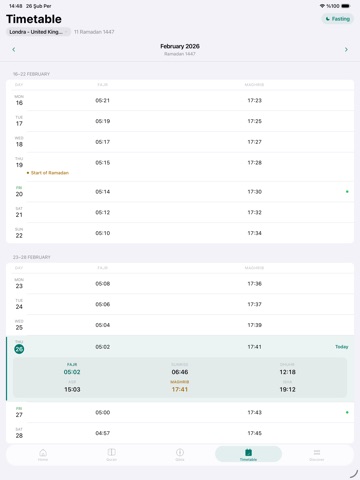Click Fajr time 05:14
This screenshot has width=360, height=480.
[x=103, y=192]
